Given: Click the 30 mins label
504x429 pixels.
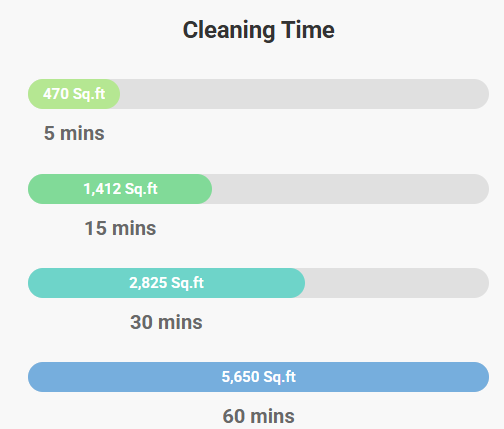Looking at the screenshot, I should [x=166, y=322].
